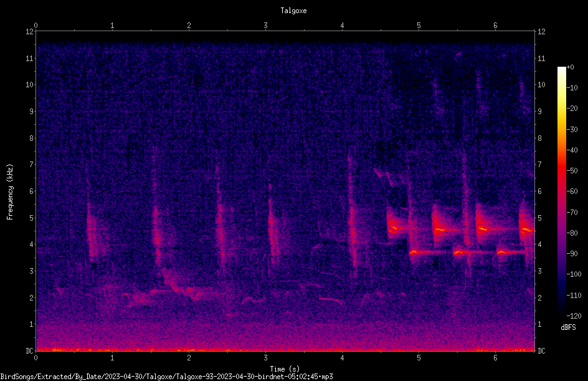Click the -120 label on the color scale
The image size is (588, 381).
[574, 316]
